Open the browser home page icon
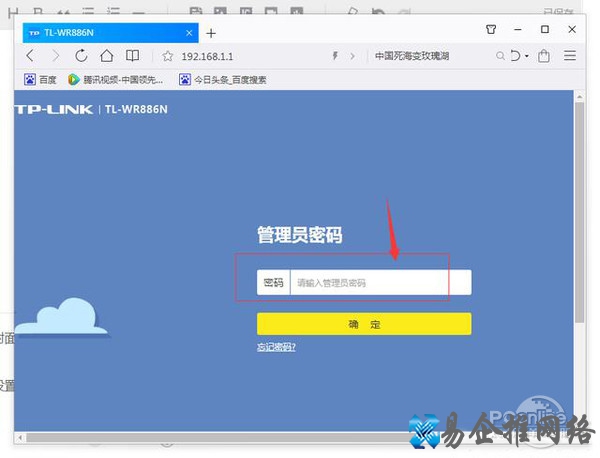This screenshot has height=458, width=600. coord(107,56)
